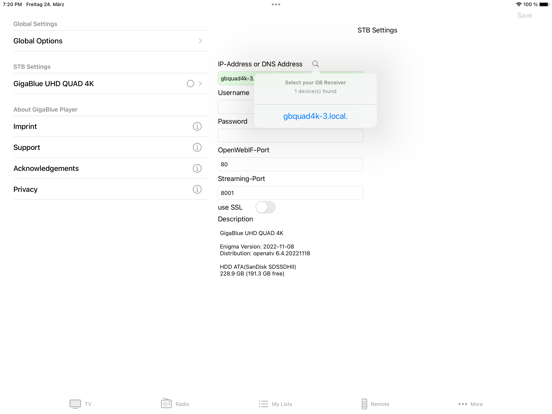Expand Global Options chevron
Screen dimensions: 552x414
(x=200, y=41)
